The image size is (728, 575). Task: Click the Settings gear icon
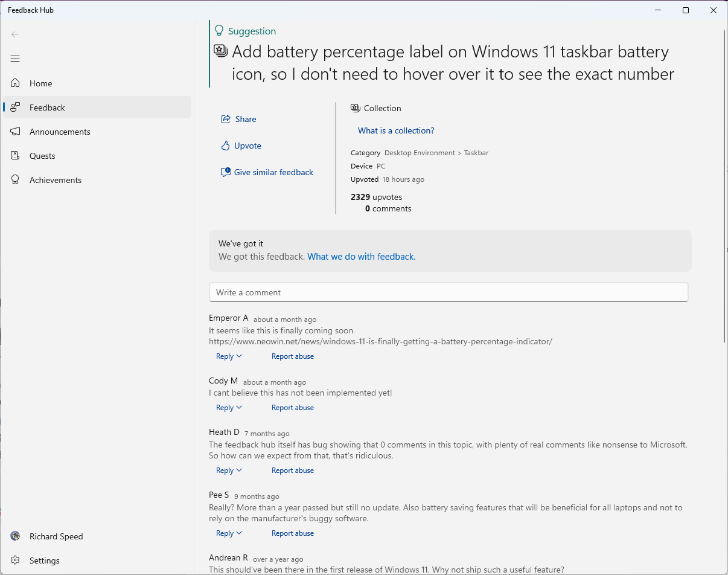16,561
